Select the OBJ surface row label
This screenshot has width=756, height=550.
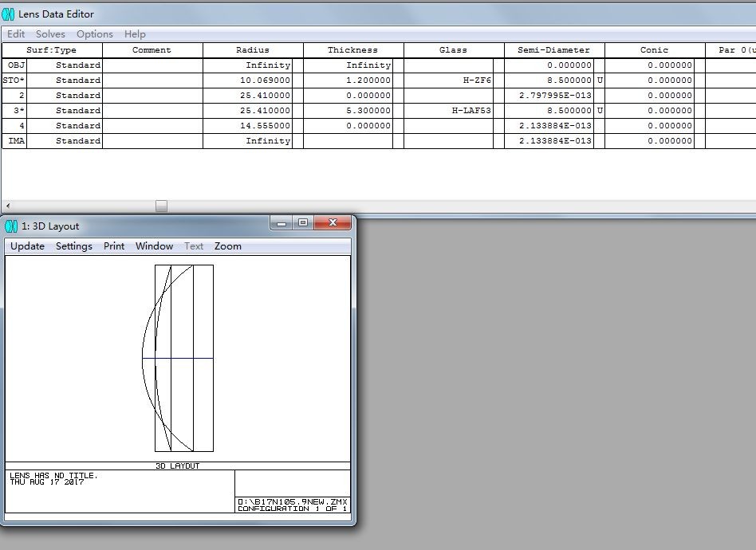[x=14, y=65]
